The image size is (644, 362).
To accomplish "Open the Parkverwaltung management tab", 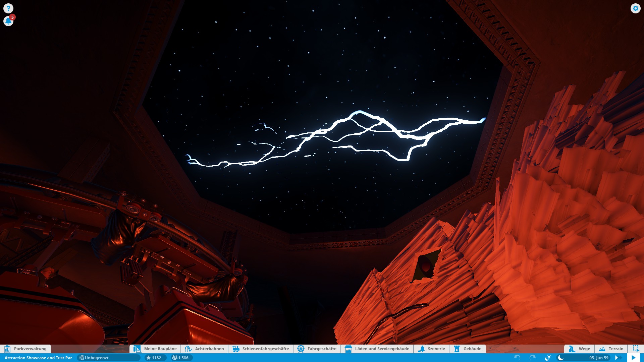I will point(26,349).
